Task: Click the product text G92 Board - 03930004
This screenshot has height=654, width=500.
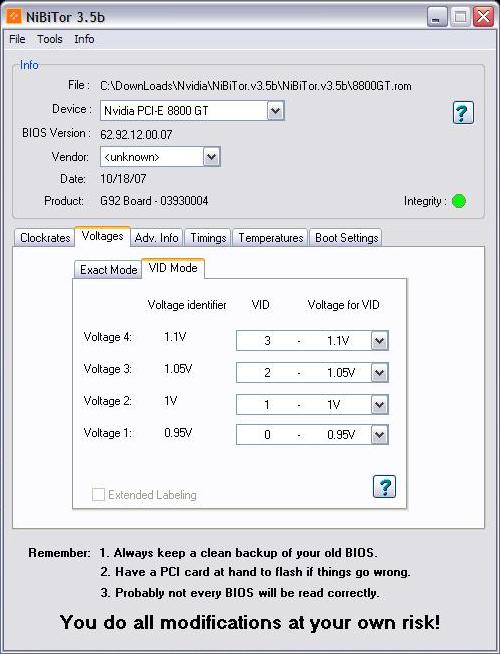Action: point(154,201)
